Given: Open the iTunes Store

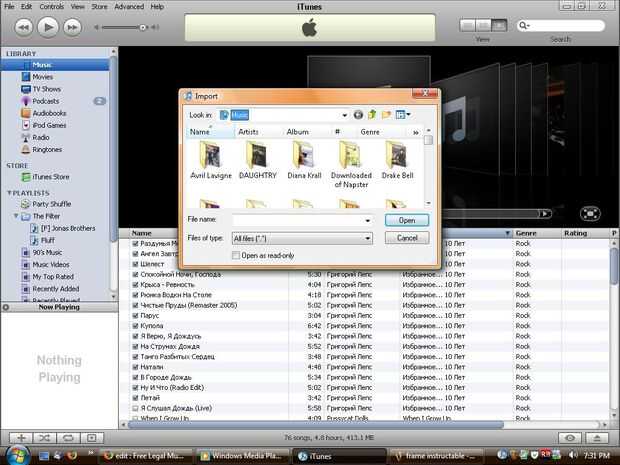Looking at the screenshot, I should [51, 177].
